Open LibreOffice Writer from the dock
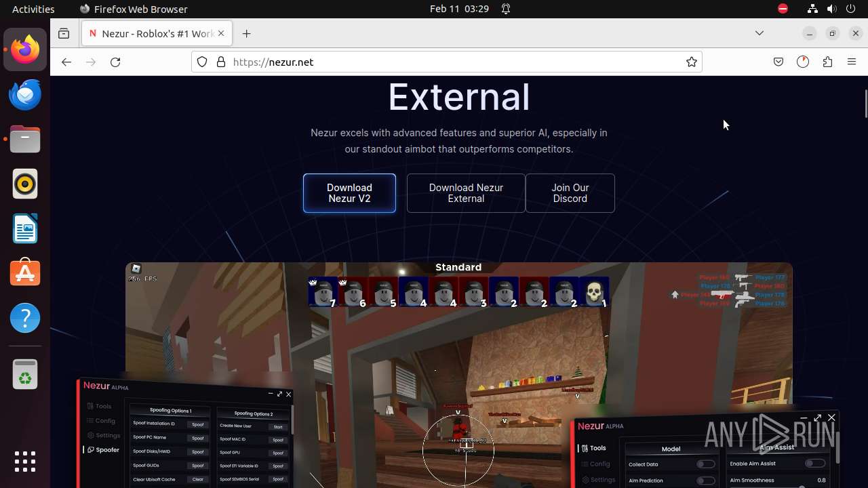 (x=25, y=228)
